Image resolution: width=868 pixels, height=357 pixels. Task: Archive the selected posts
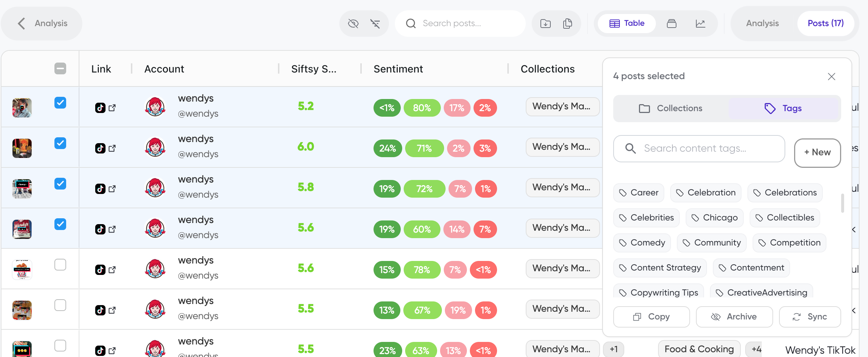pyautogui.click(x=734, y=317)
